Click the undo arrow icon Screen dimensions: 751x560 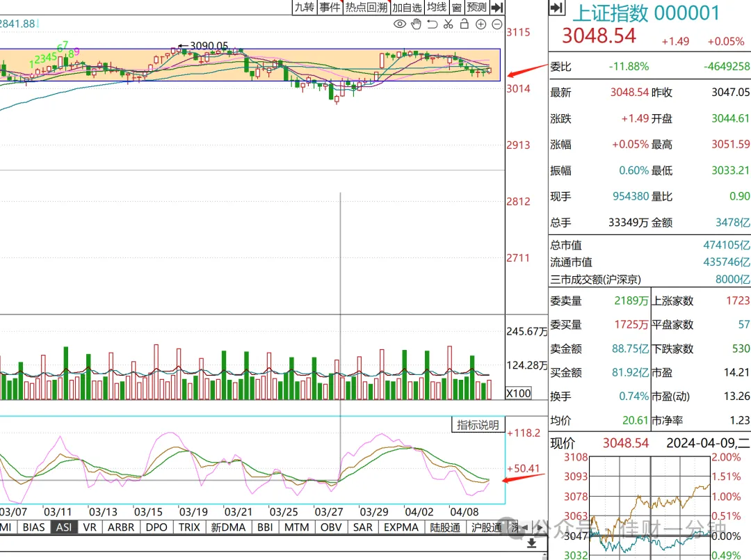coord(432,24)
